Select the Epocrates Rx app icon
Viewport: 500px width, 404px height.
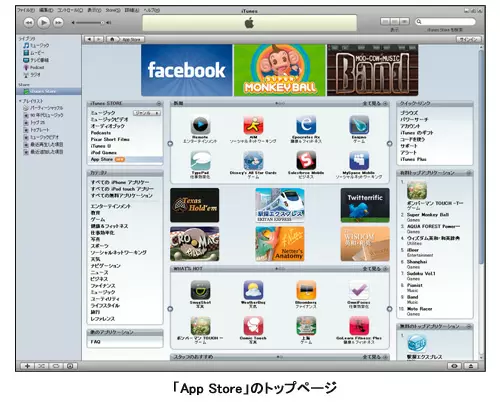point(306,125)
